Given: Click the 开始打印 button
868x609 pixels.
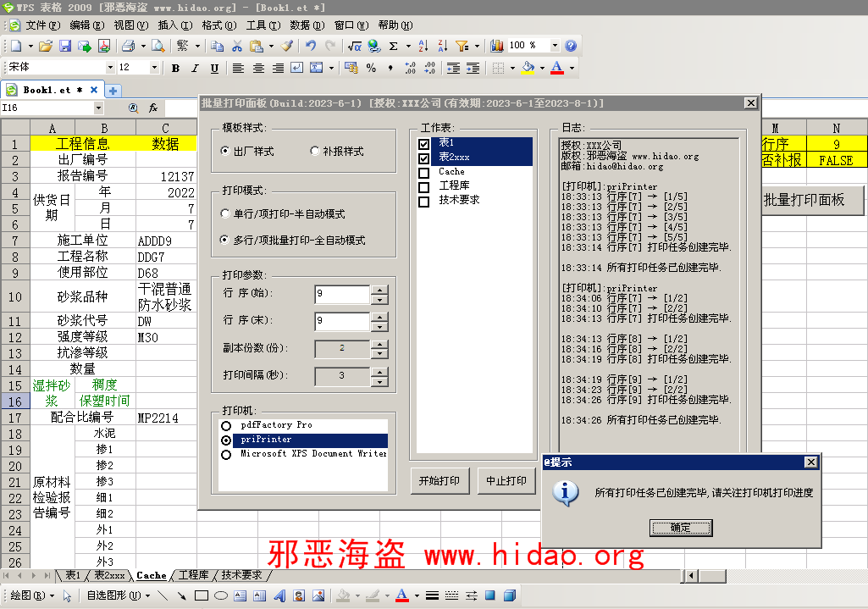Looking at the screenshot, I should click(x=440, y=480).
